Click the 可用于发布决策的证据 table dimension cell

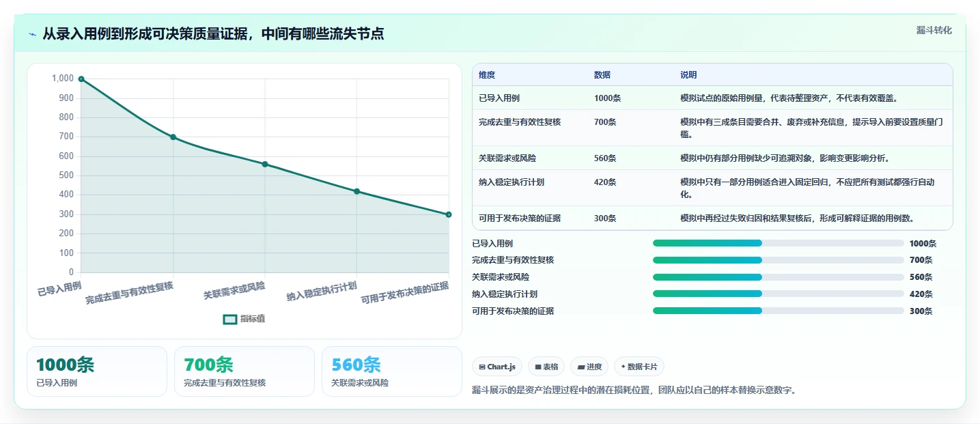pos(520,218)
